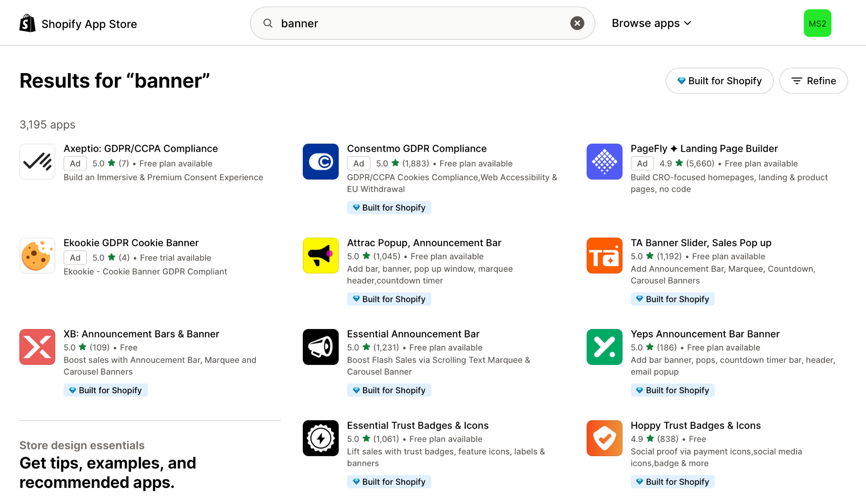Click the Store design essentials heading

tap(82, 445)
